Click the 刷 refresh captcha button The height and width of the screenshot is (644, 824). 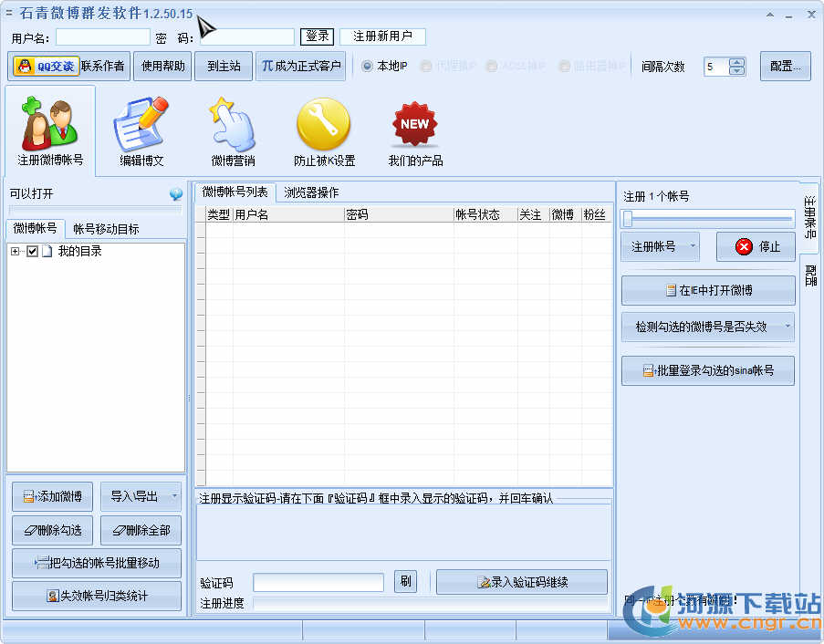[406, 581]
